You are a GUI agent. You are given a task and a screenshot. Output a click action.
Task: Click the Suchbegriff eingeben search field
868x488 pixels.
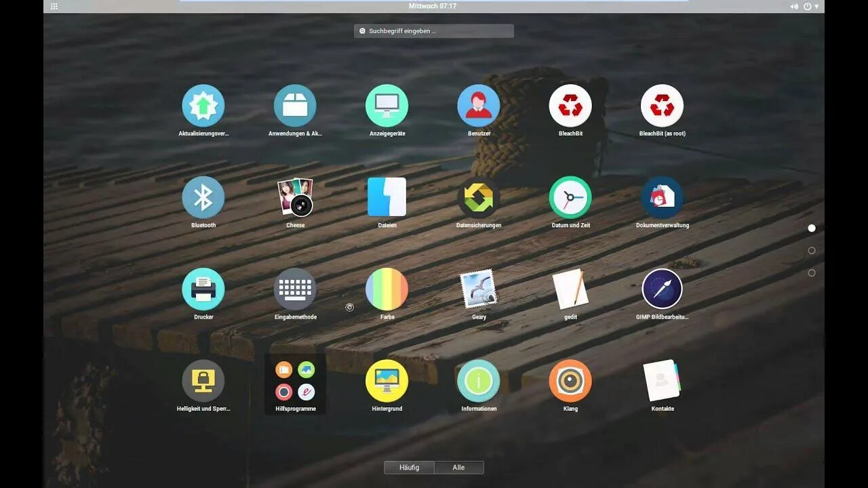pos(433,30)
